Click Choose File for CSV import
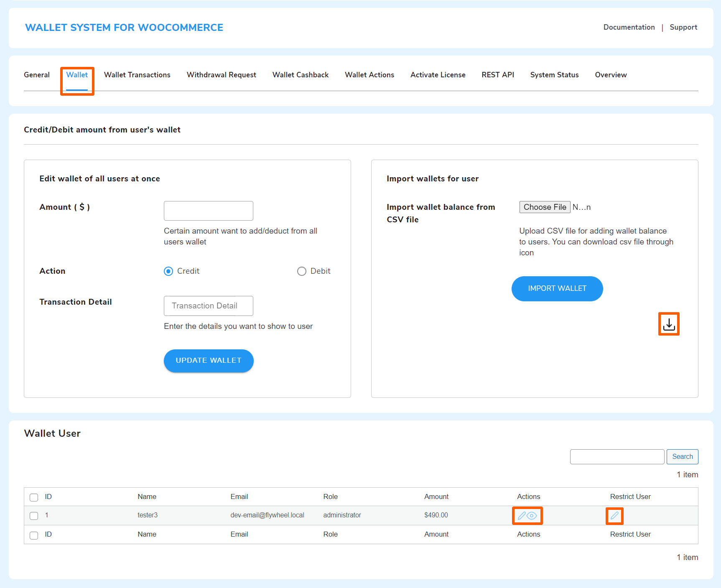 pyautogui.click(x=545, y=207)
